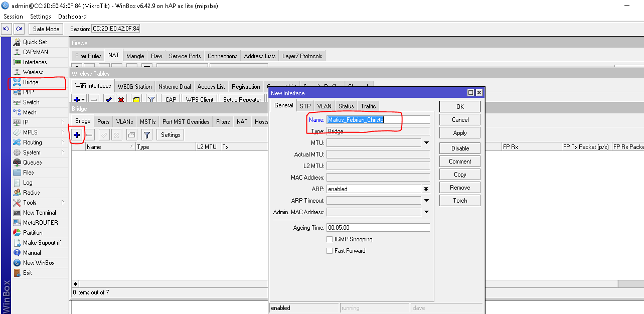Click the undo arrow icon in top toolbar
This screenshot has height=314, width=644.
click(x=7, y=29)
